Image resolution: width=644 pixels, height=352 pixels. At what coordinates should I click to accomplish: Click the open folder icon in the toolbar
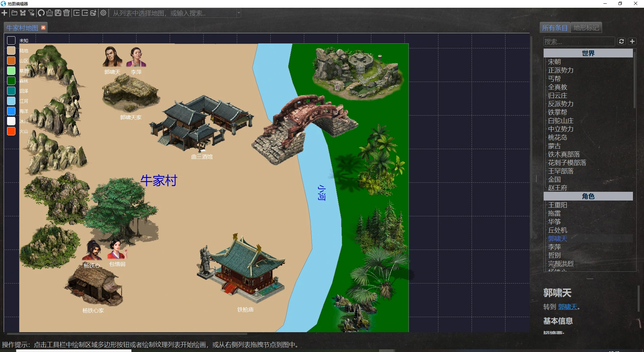tap(14, 13)
